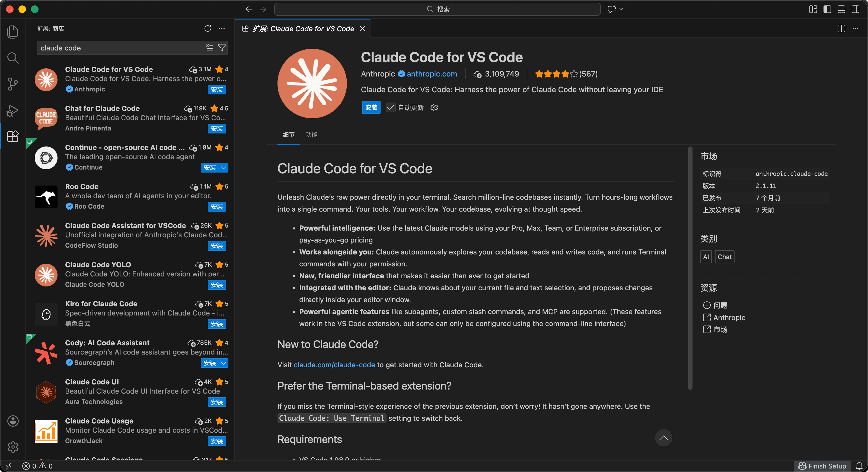The image size is (868, 472).
Task: Select the 细节 tab
Action: (288, 135)
